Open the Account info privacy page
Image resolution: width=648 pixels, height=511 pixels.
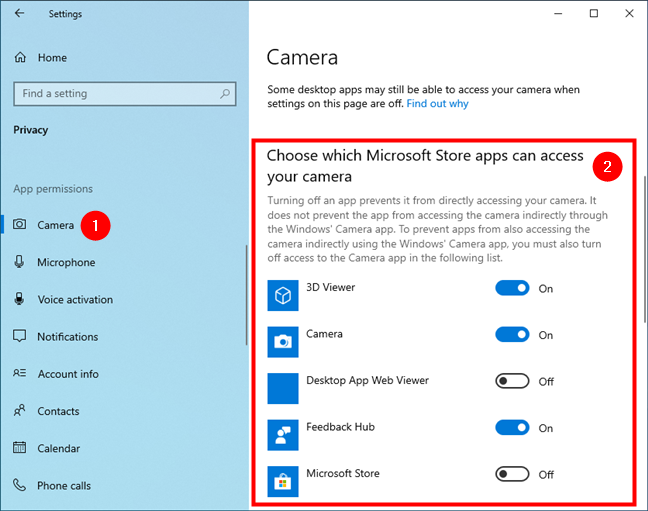tap(68, 374)
